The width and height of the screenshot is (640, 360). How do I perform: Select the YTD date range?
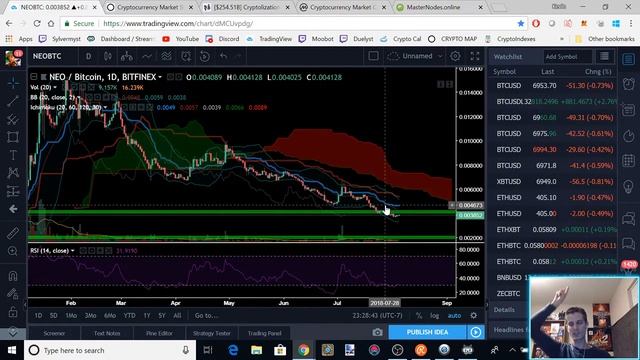(129, 316)
